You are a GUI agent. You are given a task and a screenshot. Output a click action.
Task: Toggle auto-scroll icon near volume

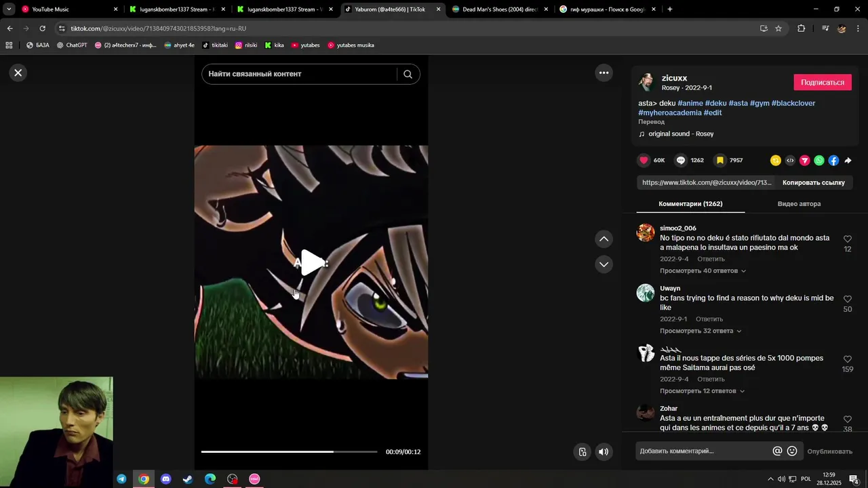(582, 451)
